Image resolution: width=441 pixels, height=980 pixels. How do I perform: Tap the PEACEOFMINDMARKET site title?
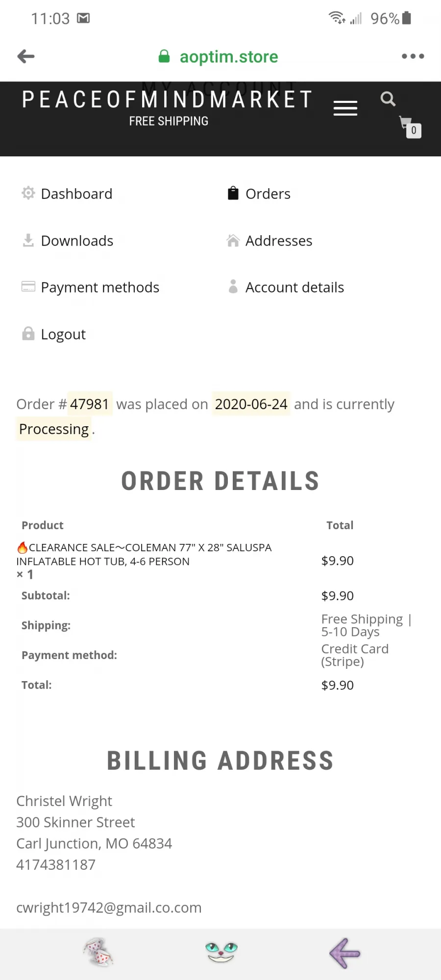168,99
